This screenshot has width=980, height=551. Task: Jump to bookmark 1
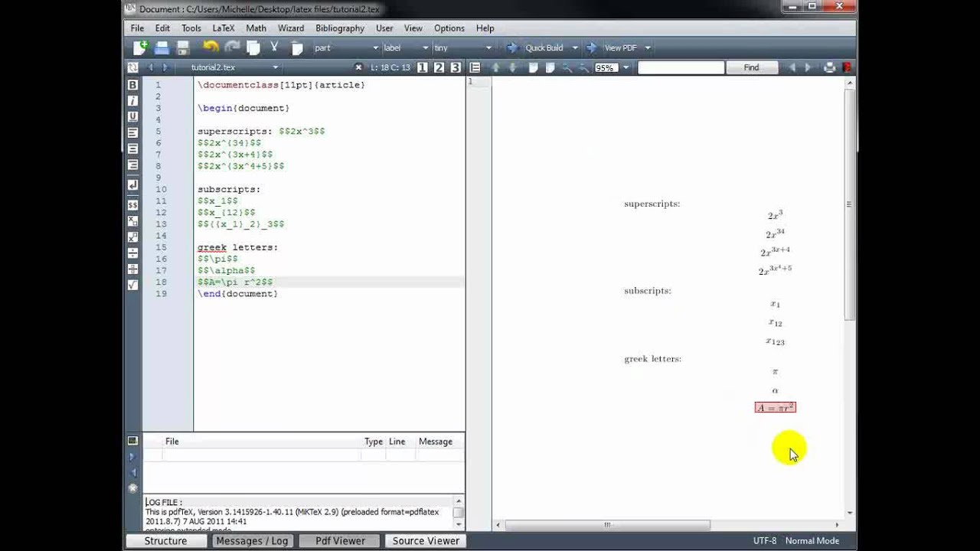pos(422,67)
